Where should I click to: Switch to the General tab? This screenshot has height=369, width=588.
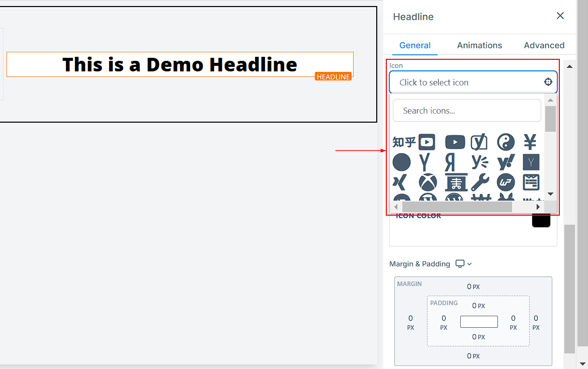[415, 45]
